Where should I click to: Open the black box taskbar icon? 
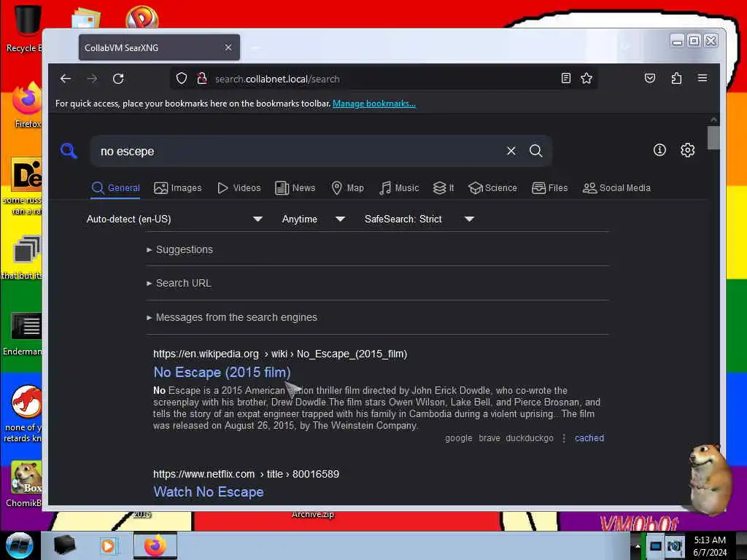64,545
